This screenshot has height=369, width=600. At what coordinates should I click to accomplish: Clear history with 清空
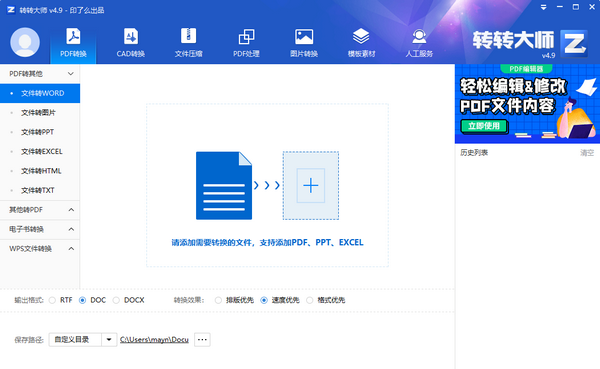[587, 153]
